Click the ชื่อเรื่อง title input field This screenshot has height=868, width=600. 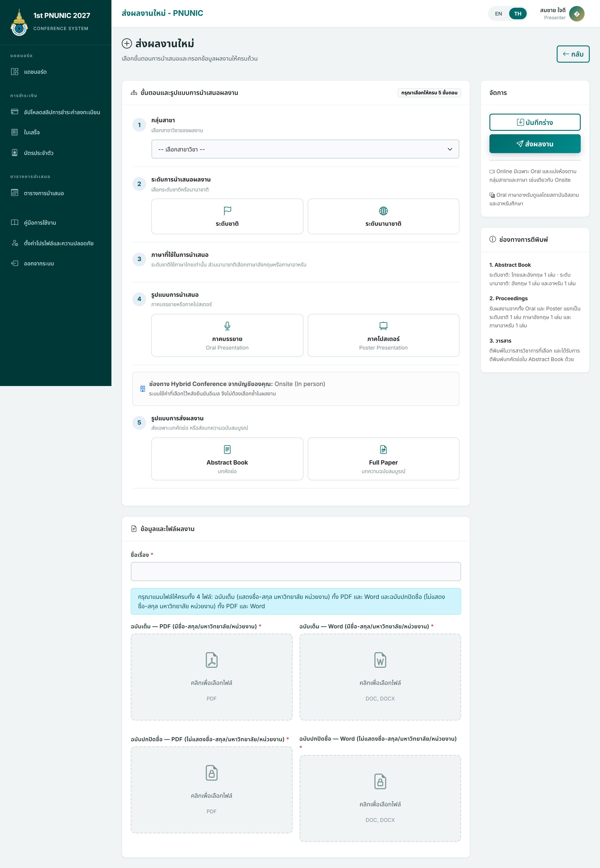295,572
